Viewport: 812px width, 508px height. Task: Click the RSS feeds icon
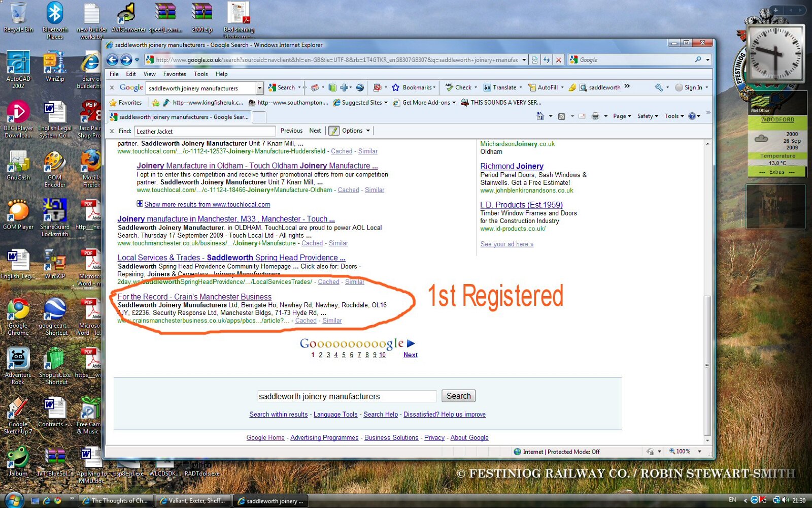click(562, 116)
